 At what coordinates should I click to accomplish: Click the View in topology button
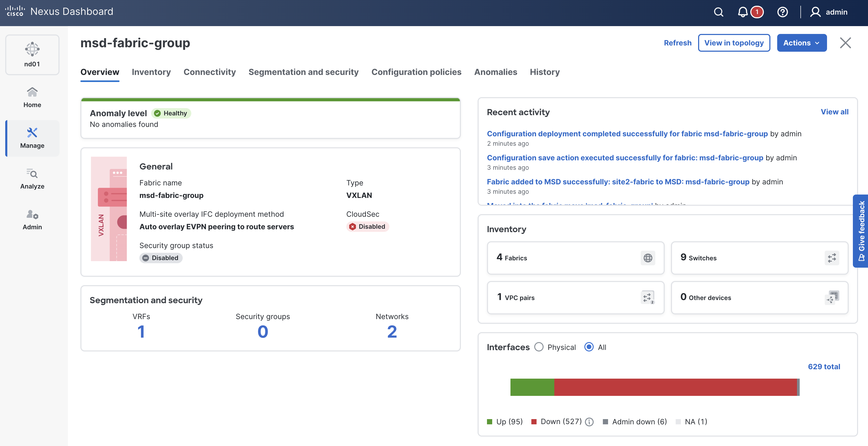734,43
